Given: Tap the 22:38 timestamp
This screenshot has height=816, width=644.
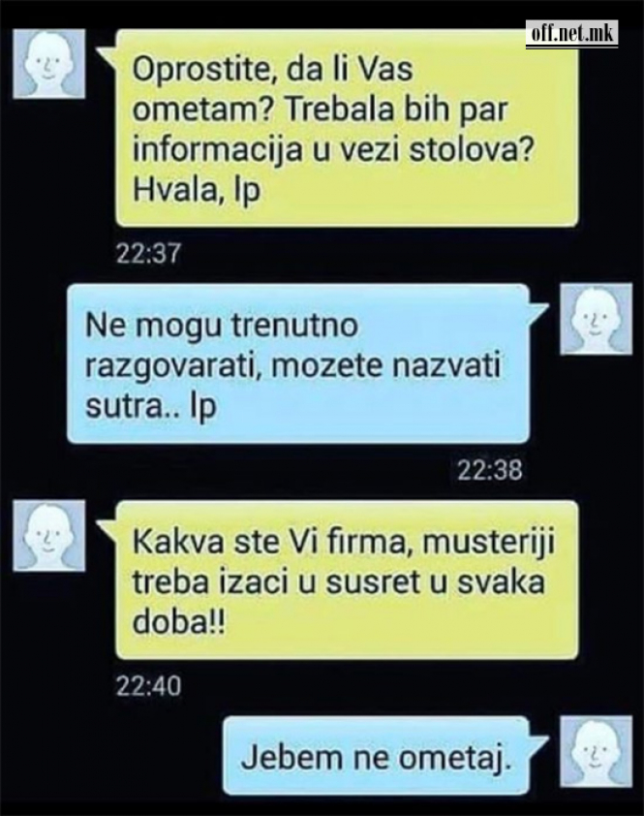Looking at the screenshot, I should [490, 470].
